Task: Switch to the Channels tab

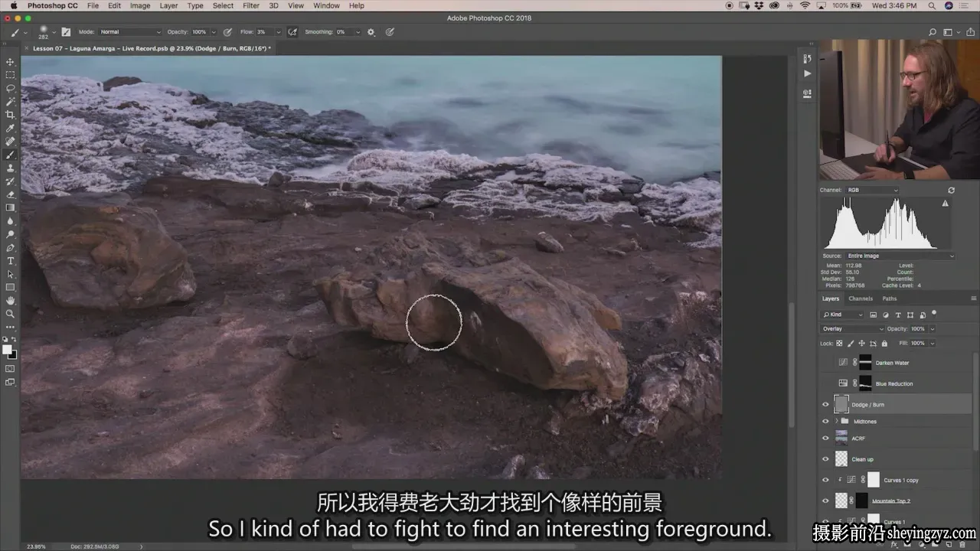Action: (x=861, y=298)
